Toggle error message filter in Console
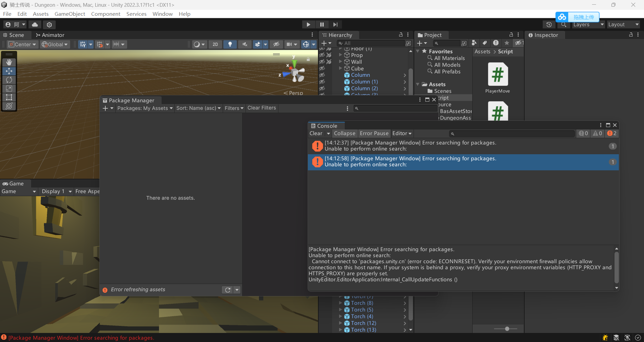This screenshot has width=644, height=342. tap(612, 133)
